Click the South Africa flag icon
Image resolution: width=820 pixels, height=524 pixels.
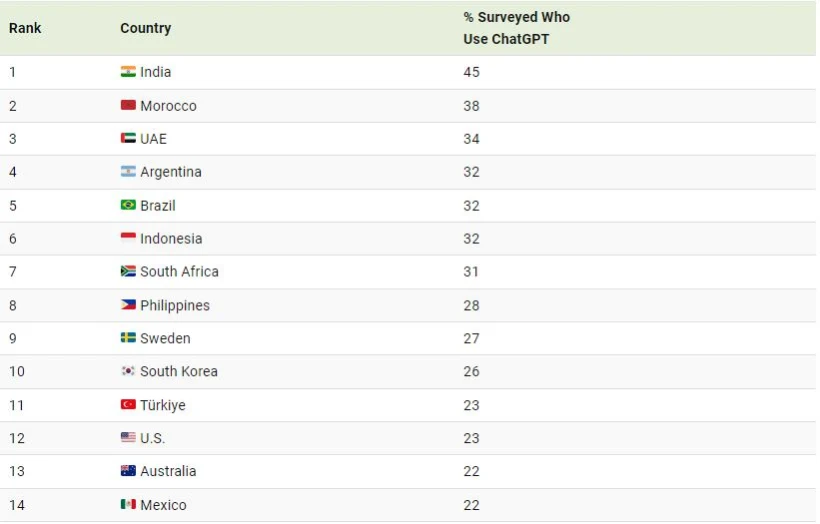[128, 271]
